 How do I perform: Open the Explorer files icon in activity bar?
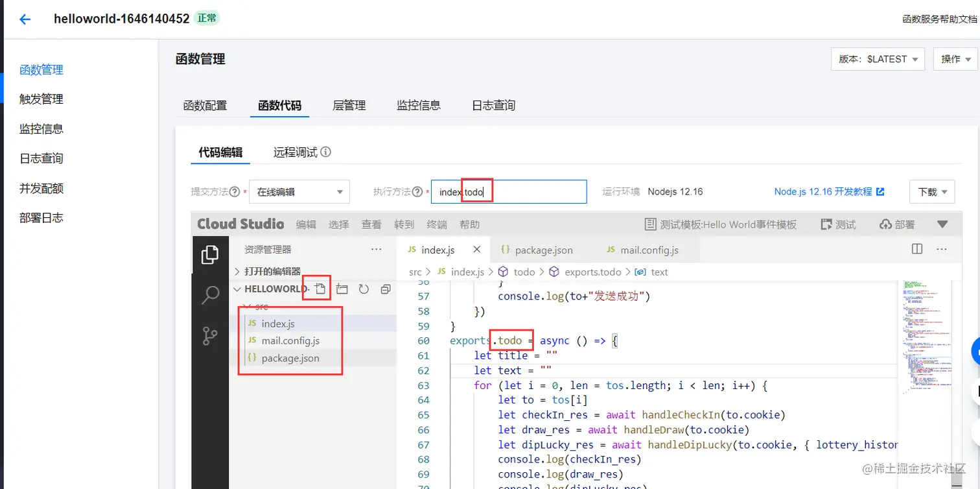pyautogui.click(x=210, y=255)
